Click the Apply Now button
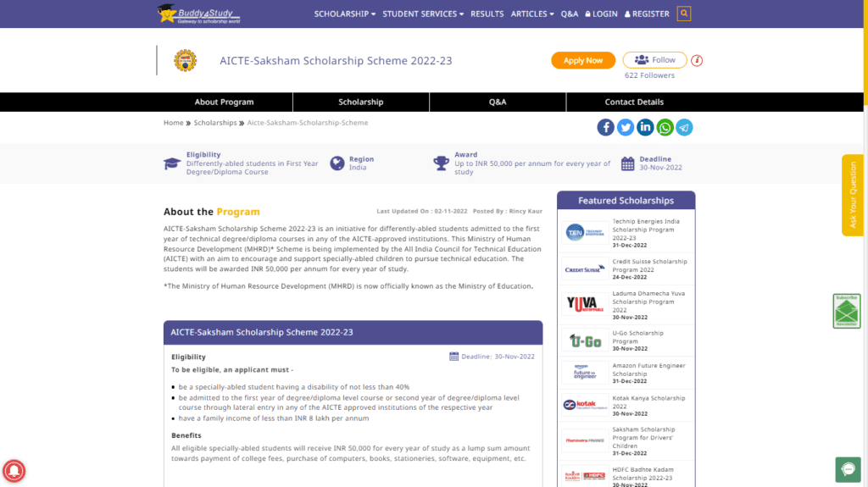 click(x=583, y=60)
